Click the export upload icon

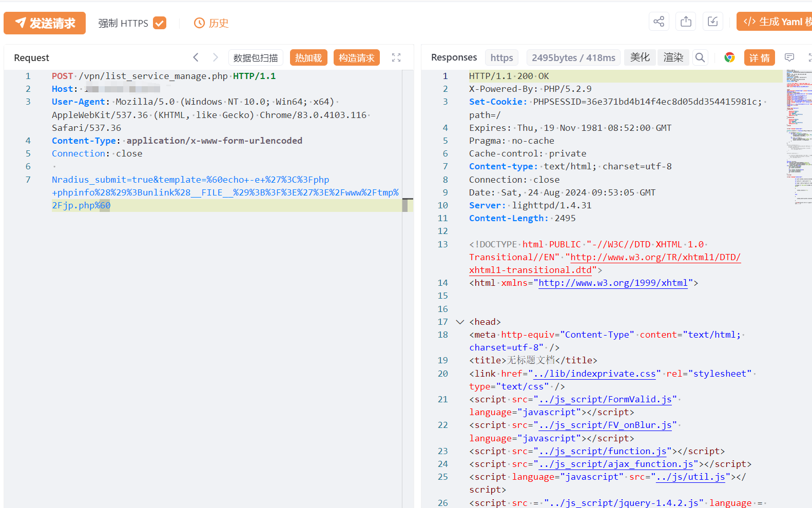coord(686,22)
